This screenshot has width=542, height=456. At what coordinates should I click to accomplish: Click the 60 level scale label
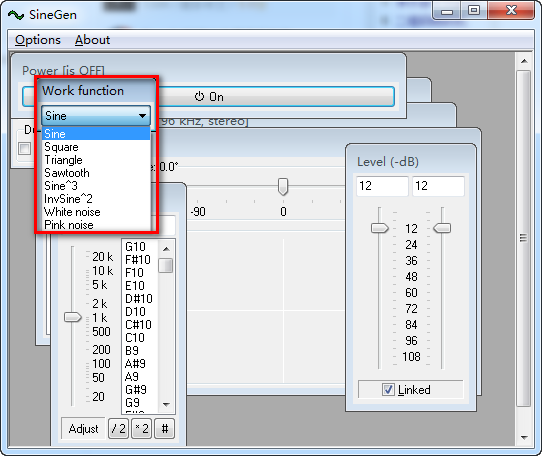411,292
